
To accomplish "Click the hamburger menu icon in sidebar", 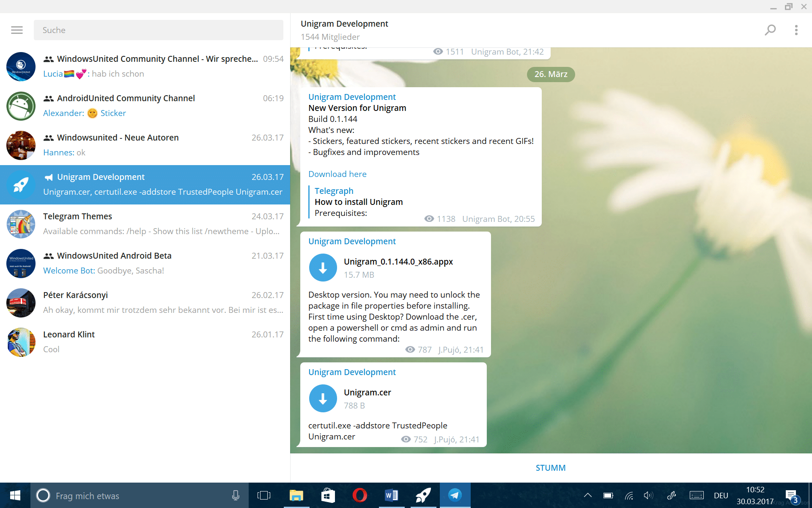I will (17, 30).
